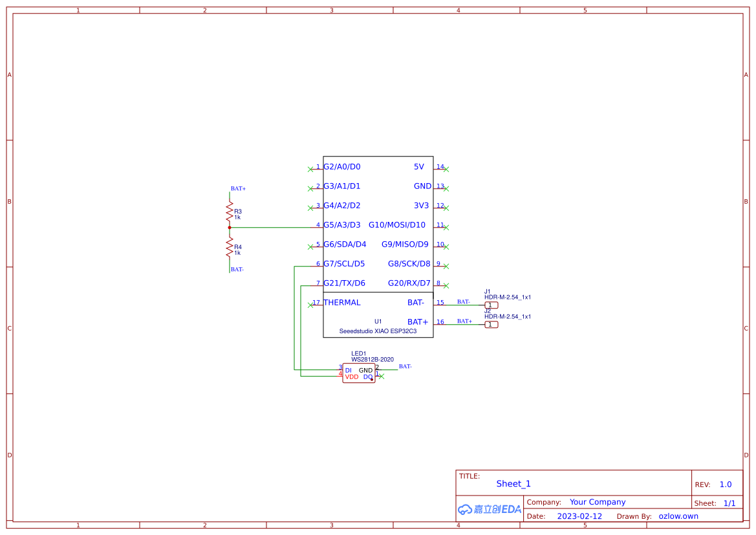Click the red junction dot between R3 and R4

coord(230,226)
